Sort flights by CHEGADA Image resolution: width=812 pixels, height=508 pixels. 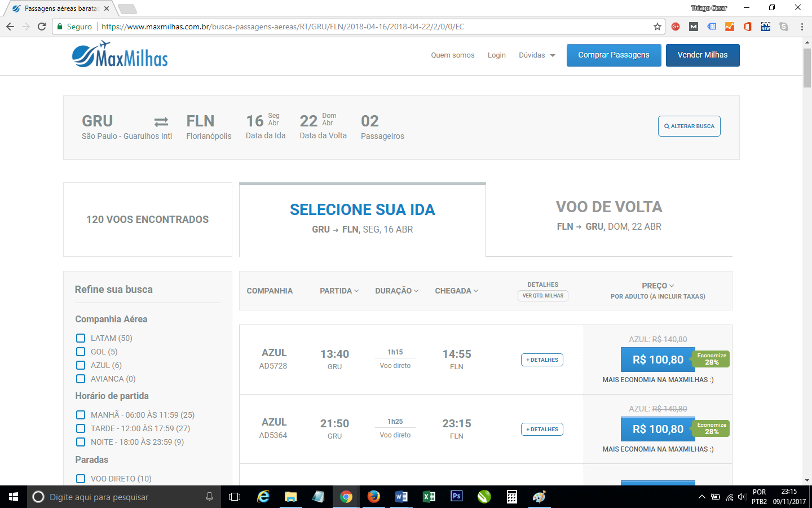457,291
